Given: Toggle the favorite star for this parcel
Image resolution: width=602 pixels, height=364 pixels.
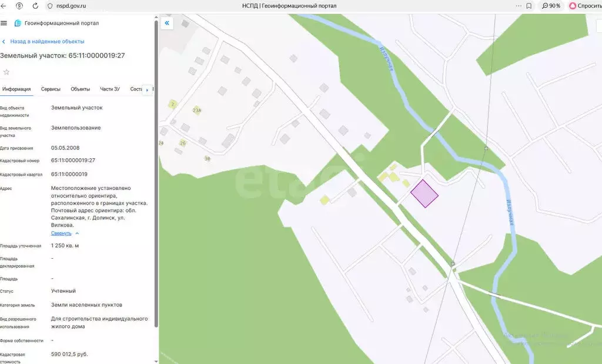Looking at the screenshot, I should 6,72.
